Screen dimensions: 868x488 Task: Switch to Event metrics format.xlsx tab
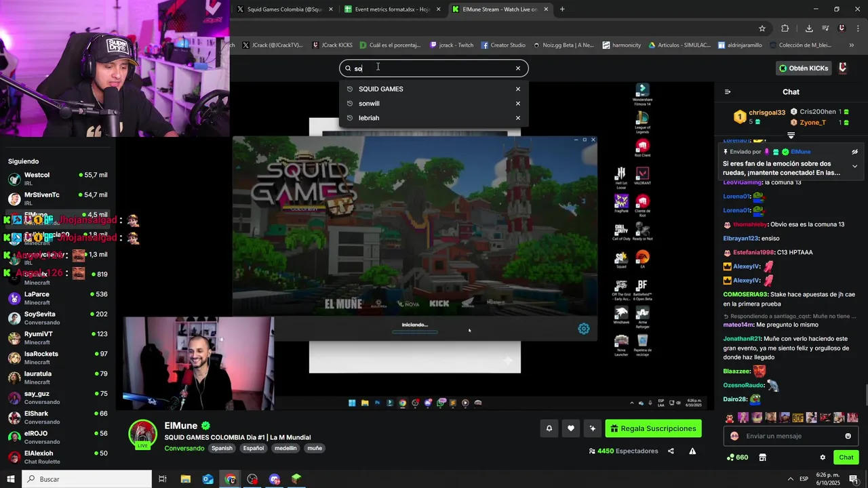point(392,9)
